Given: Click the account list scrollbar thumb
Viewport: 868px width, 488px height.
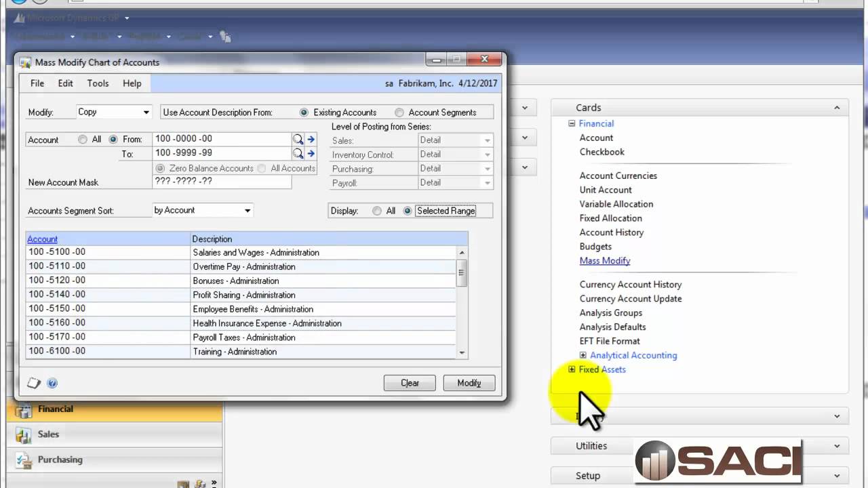Looking at the screenshot, I should tap(462, 273).
